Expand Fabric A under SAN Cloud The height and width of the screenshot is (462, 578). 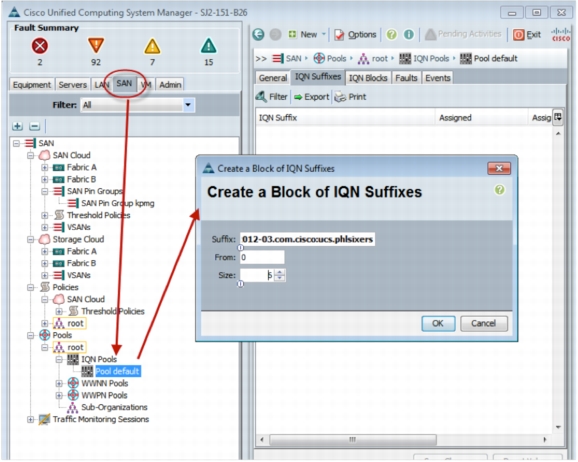[x=45, y=167]
